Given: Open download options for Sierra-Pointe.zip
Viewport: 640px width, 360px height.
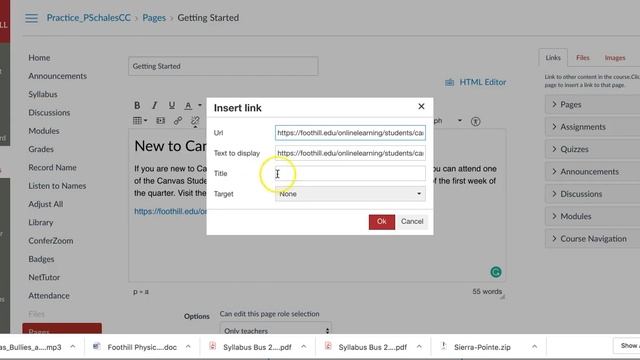Looking at the screenshot, I should coord(534,347).
